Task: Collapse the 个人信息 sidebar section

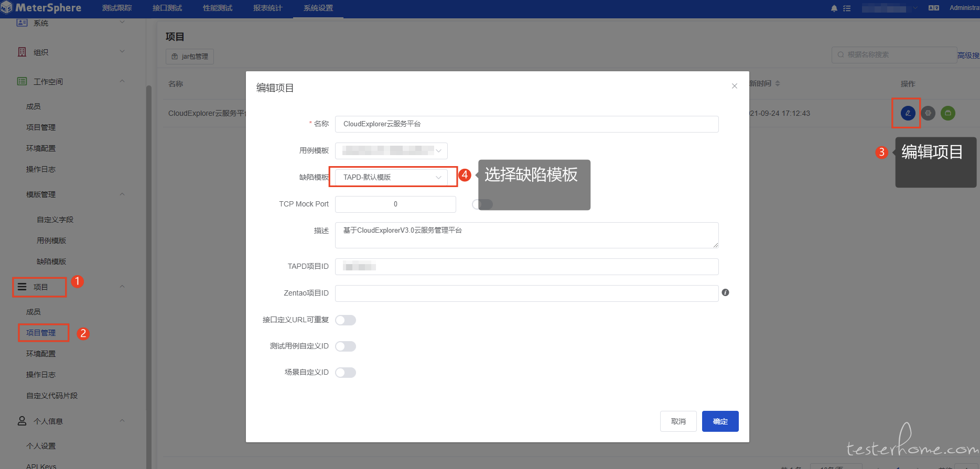Action: [122, 421]
